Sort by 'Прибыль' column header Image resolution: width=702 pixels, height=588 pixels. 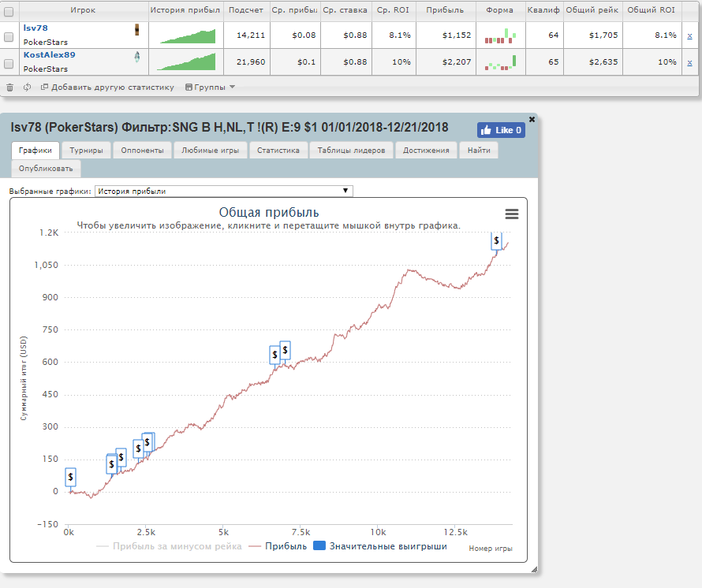(x=445, y=9)
